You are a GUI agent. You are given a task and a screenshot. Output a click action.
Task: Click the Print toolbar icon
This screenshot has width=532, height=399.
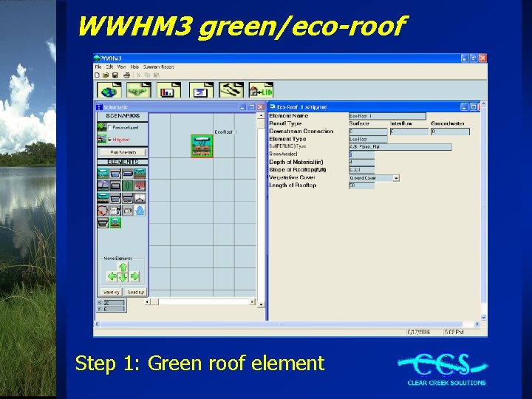pos(127,75)
